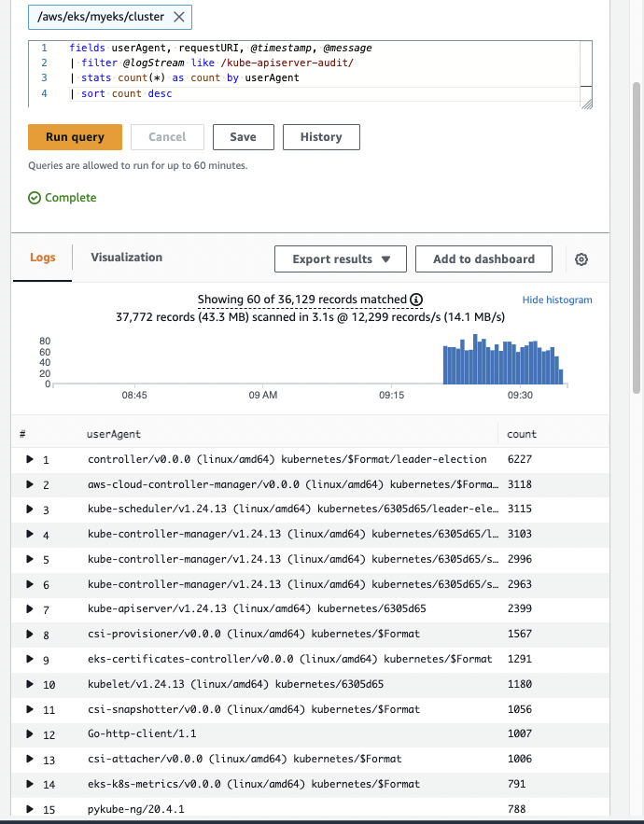Click the count value 1291

[x=520, y=659]
